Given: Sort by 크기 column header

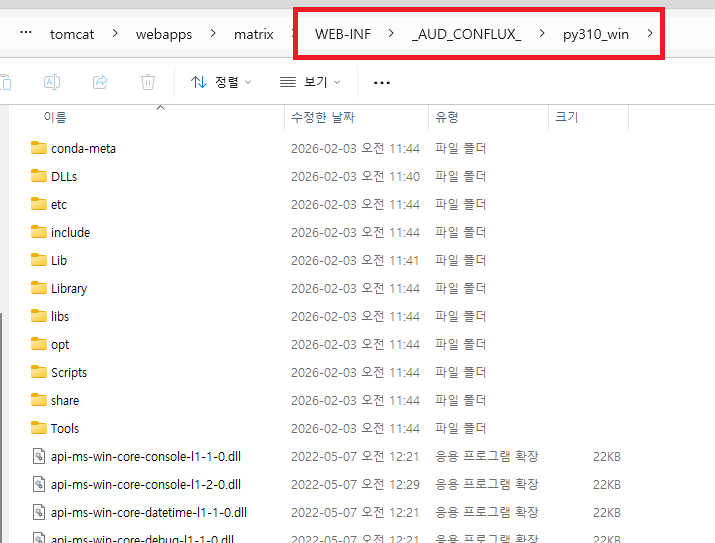Looking at the screenshot, I should [x=566, y=117].
